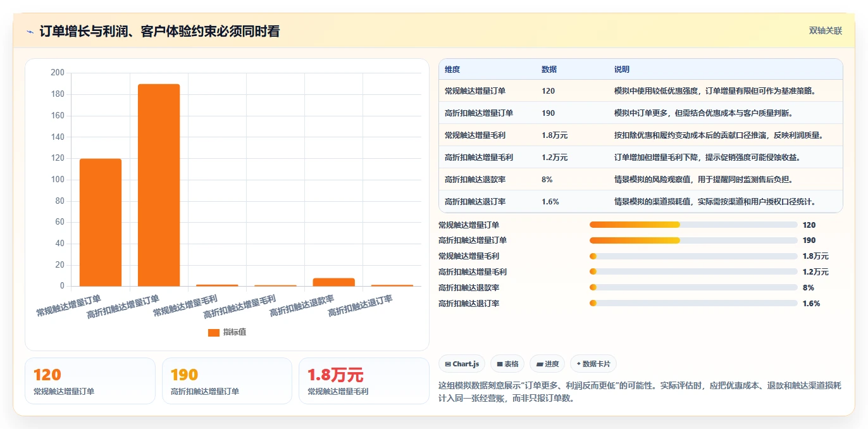
Task: Click 高折扣触达增量毛利 in the table's 维度 column
Action: pos(479,158)
